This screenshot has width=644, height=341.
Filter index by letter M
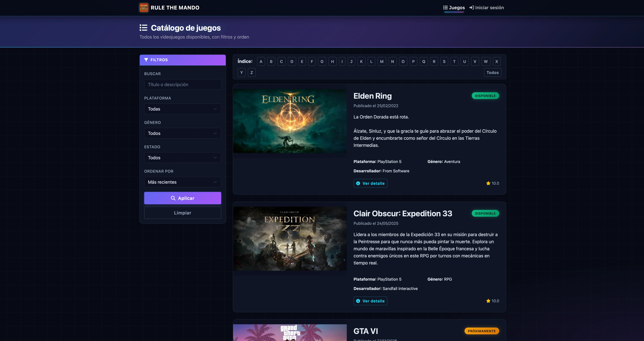click(x=382, y=62)
